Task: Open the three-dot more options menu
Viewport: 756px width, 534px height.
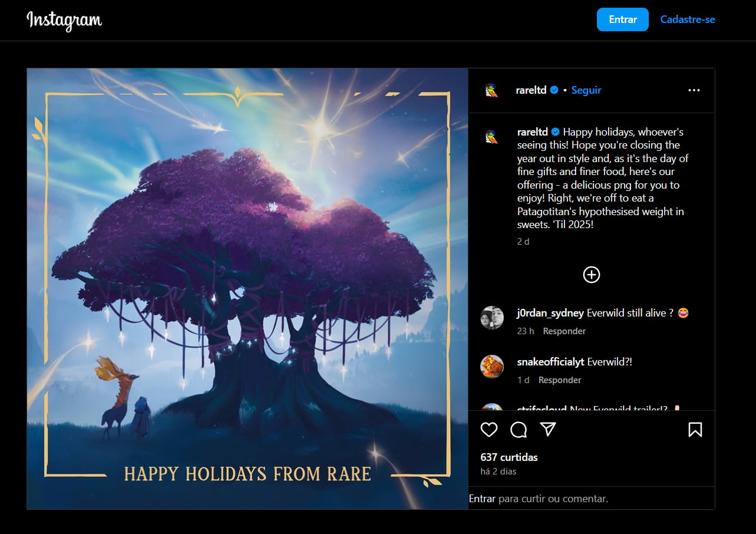Action: (694, 90)
